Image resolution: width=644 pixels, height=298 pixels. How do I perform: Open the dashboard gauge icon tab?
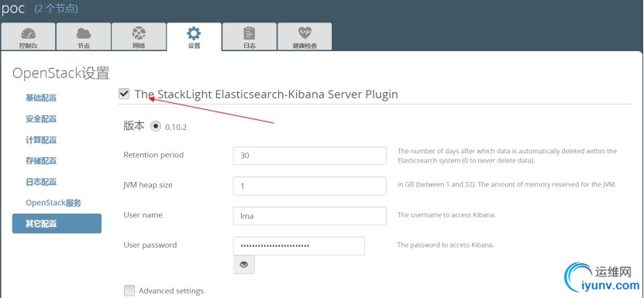coord(28,33)
